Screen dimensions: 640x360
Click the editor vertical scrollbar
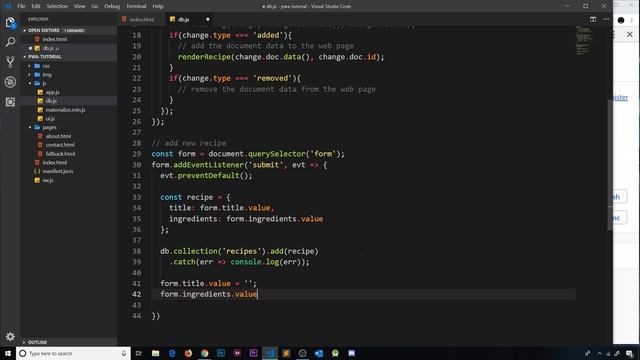[x=610, y=165]
